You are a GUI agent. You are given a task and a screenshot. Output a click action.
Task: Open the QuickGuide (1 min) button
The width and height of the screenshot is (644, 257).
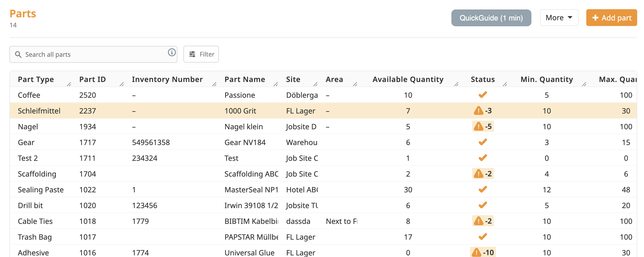pyautogui.click(x=491, y=18)
